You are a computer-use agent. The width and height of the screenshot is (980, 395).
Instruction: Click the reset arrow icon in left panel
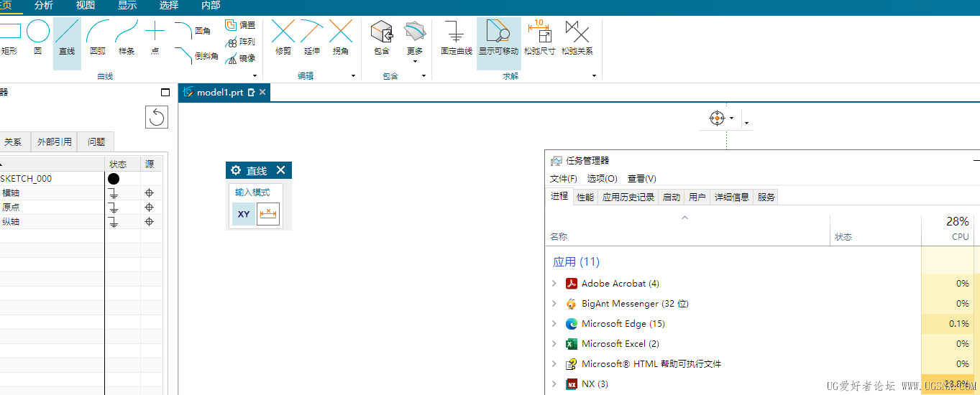coord(156,117)
